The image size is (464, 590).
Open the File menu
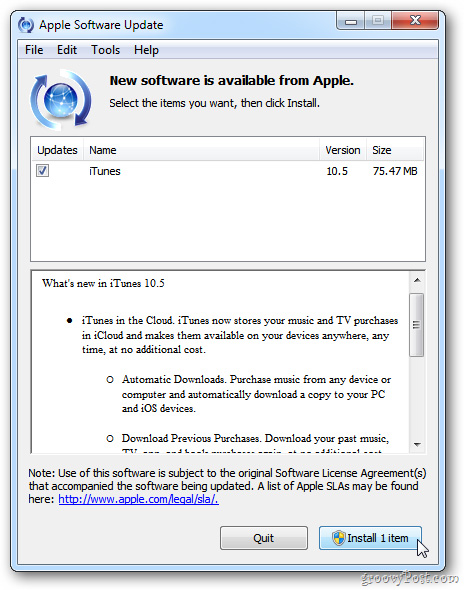pyautogui.click(x=34, y=50)
